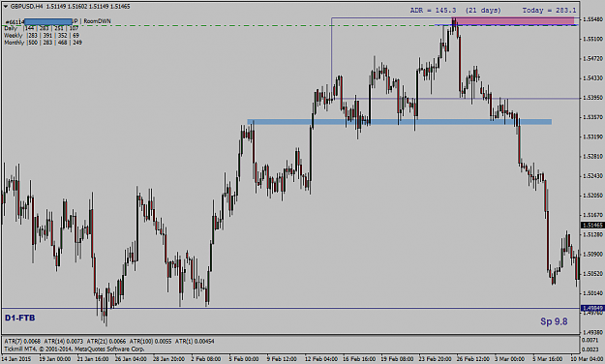Click the 23 Feb 20:00 time label
Viewport: 605px width, 364px height.
click(435, 359)
